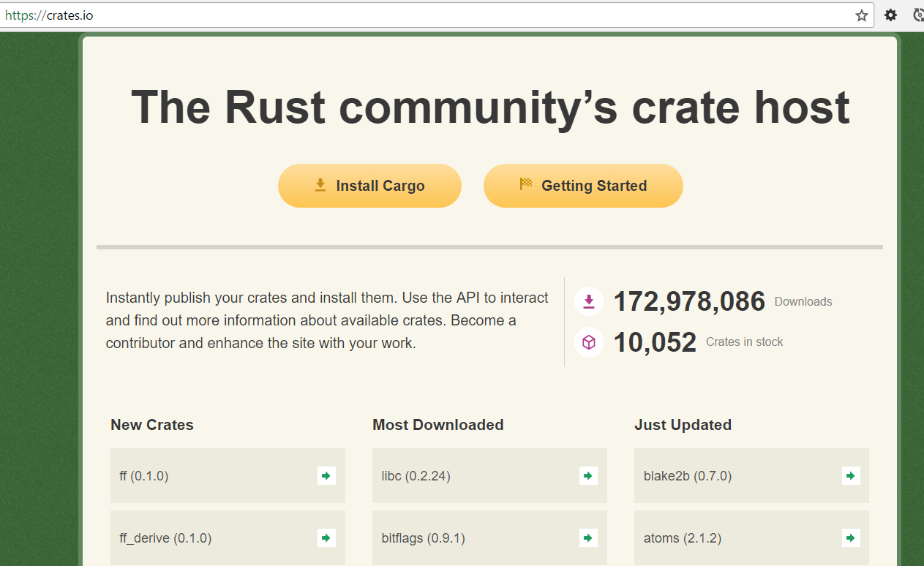Click the pink download icon beside 172,978,086
The width and height of the screenshot is (924, 566).
click(589, 301)
